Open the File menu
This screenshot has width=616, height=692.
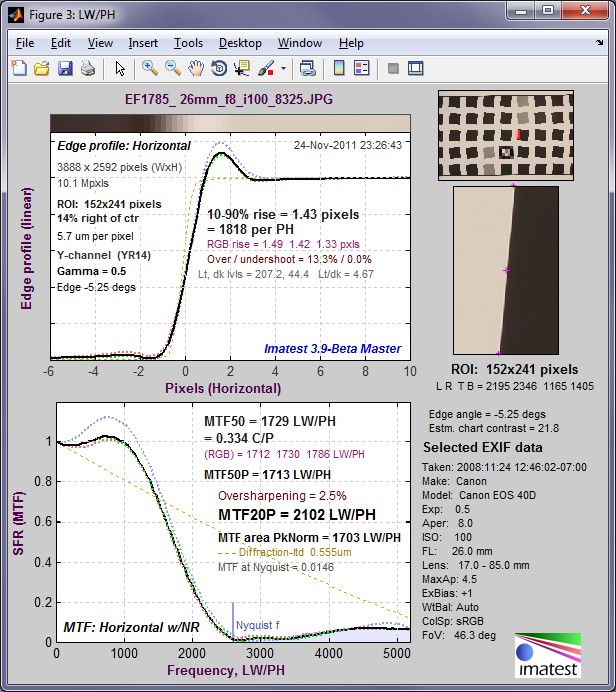[x=25, y=43]
